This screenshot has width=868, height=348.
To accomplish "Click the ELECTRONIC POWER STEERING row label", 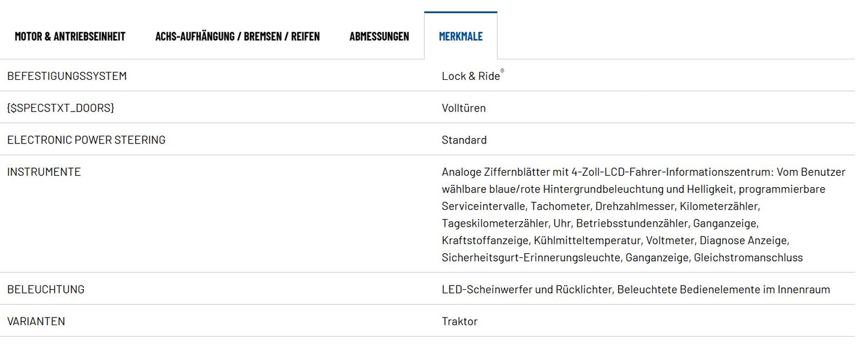I will point(86,139).
